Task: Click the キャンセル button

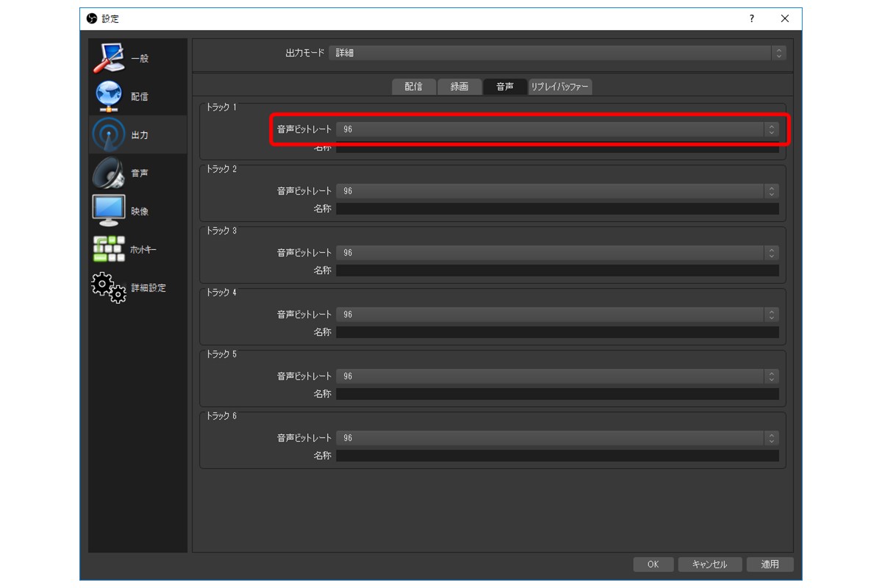Action: coord(709,564)
